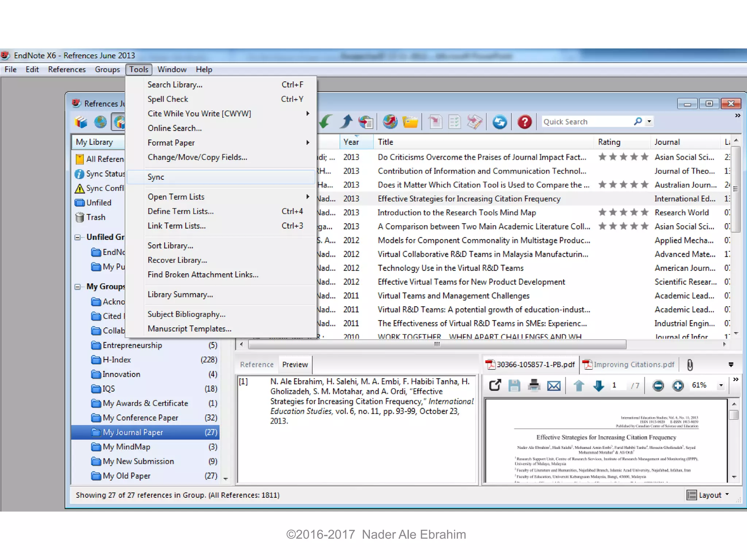Switch to Improving Citations.pdf tab
The image size is (747, 560).
pyautogui.click(x=629, y=365)
